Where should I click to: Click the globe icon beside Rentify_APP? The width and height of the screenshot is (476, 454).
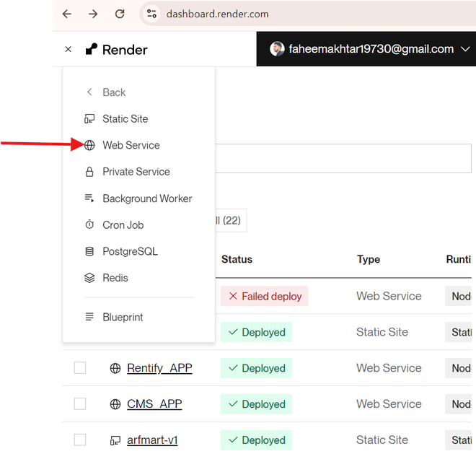coord(115,368)
